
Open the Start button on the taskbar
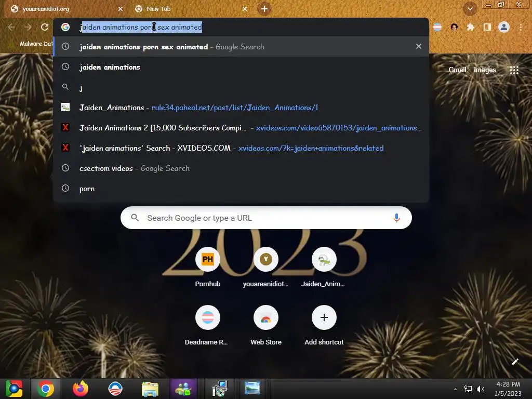[14, 389]
